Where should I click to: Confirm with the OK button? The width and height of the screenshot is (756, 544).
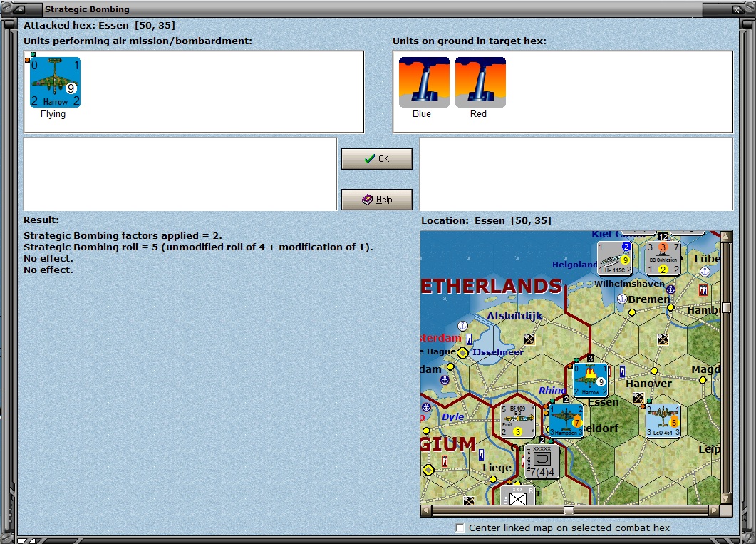point(376,159)
